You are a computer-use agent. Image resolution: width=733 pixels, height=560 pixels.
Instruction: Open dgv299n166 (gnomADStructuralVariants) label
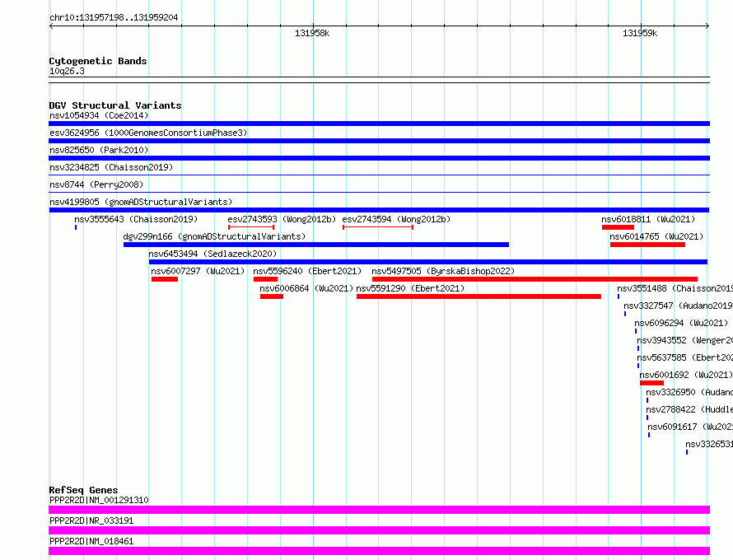pos(214,236)
